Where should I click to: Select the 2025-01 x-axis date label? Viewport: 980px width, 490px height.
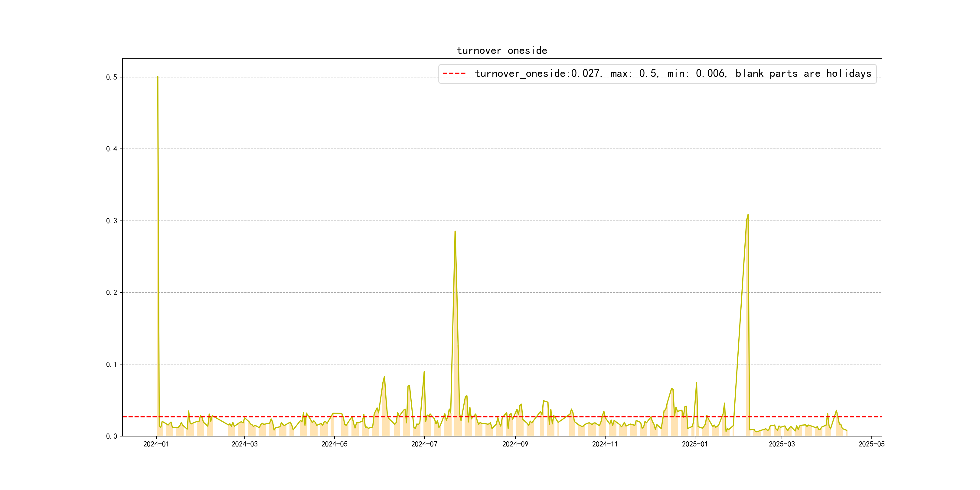[x=695, y=444]
